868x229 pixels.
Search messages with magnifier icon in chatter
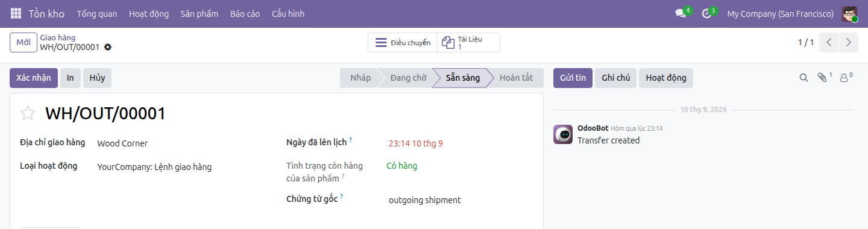804,78
